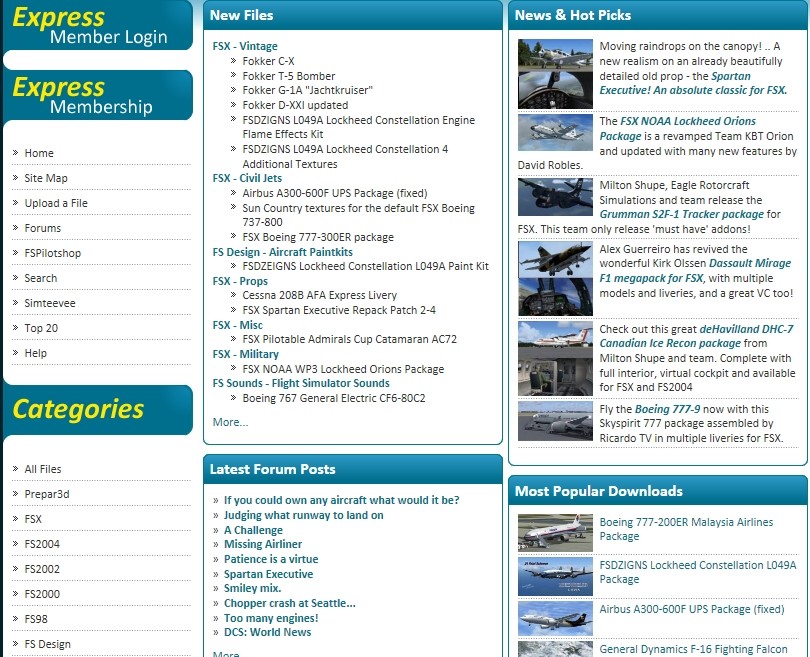Open the FSX Boeing 777-300ER package
810x657 pixels.
[318, 237]
